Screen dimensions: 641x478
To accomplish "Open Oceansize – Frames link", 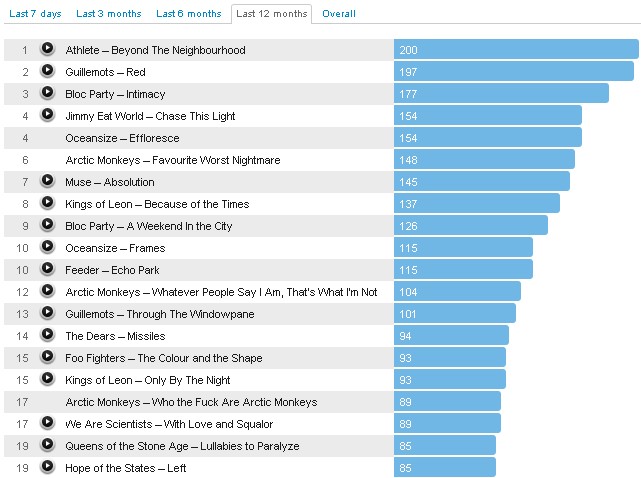I will (x=115, y=248).
